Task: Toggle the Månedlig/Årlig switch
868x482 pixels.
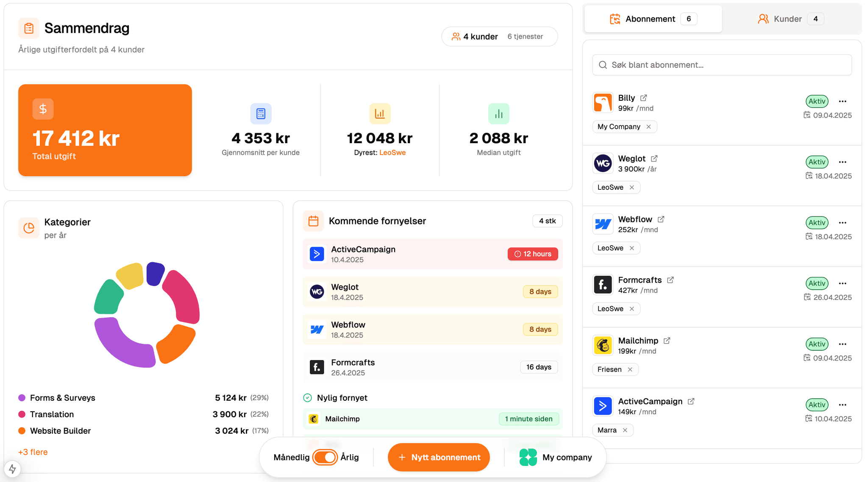Action: 325,457
